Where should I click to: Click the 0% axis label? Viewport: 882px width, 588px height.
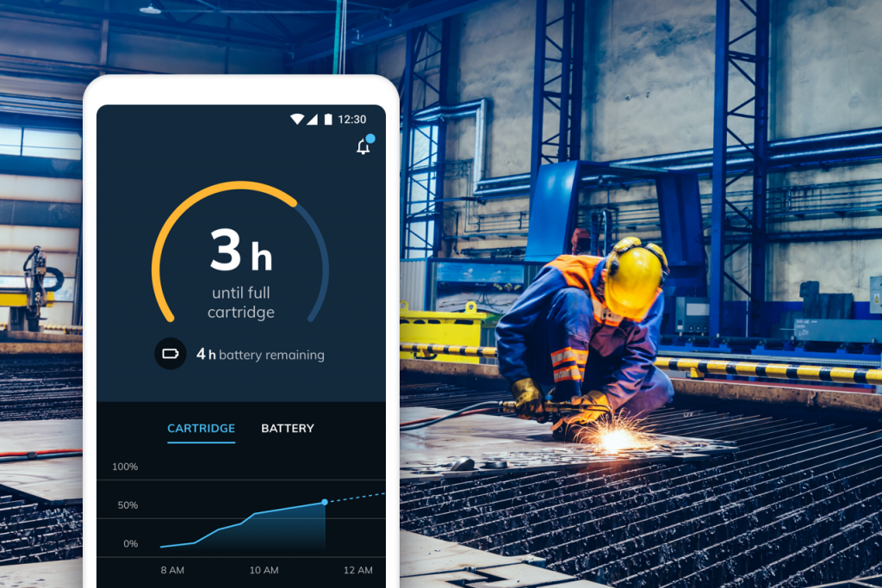coord(131,543)
